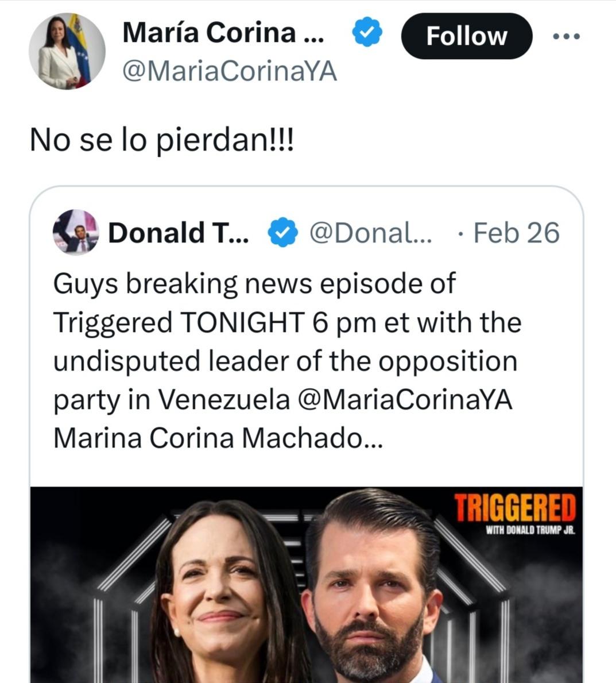This screenshot has height=683, width=616.
Task: Open the three-dot more options menu
Action: point(566,36)
